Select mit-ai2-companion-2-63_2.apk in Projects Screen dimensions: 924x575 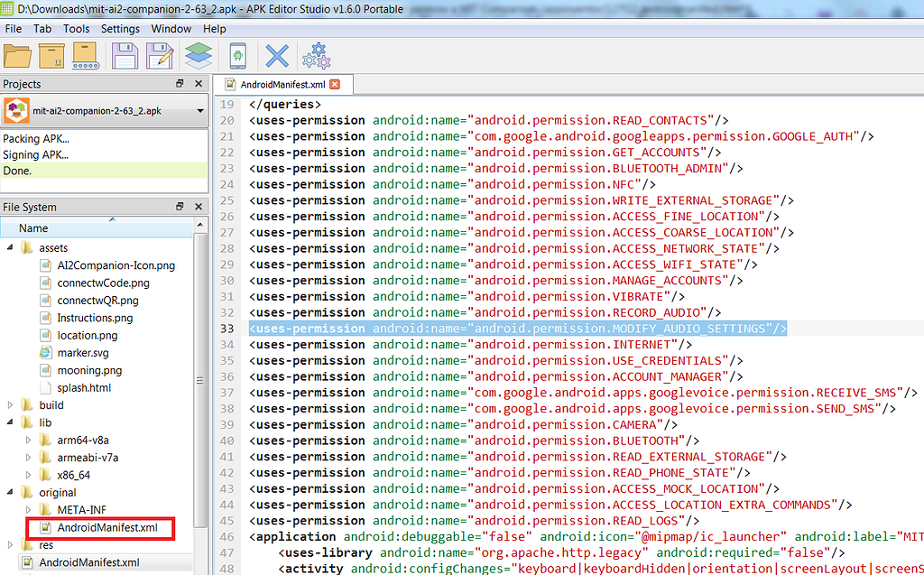[97, 113]
